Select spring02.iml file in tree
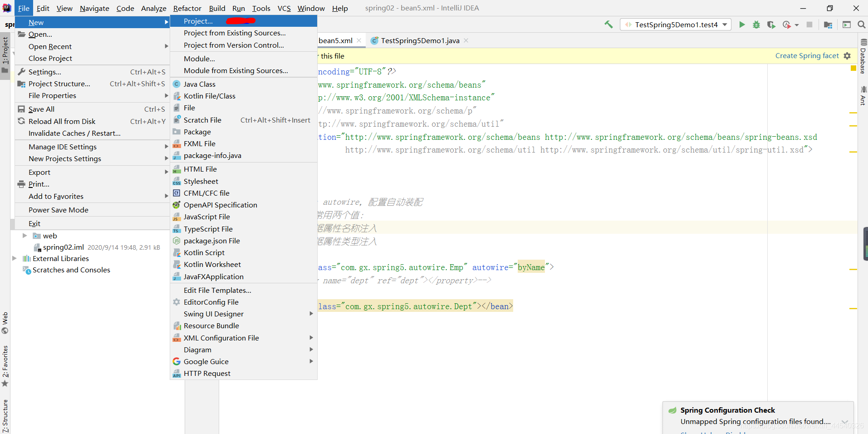868x434 pixels. tap(63, 247)
